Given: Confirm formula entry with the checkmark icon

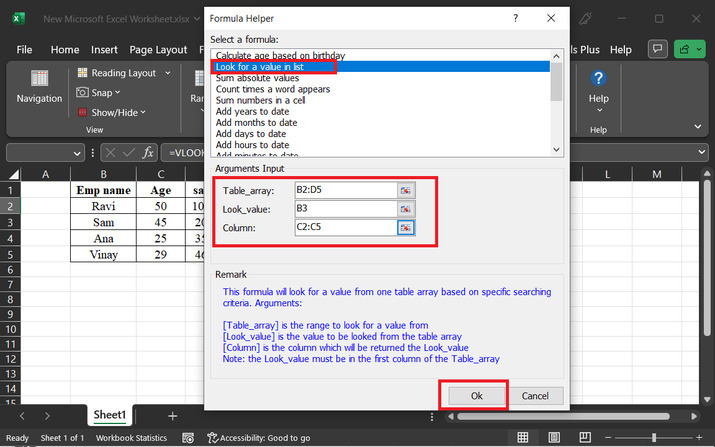Looking at the screenshot, I should click(x=129, y=153).
